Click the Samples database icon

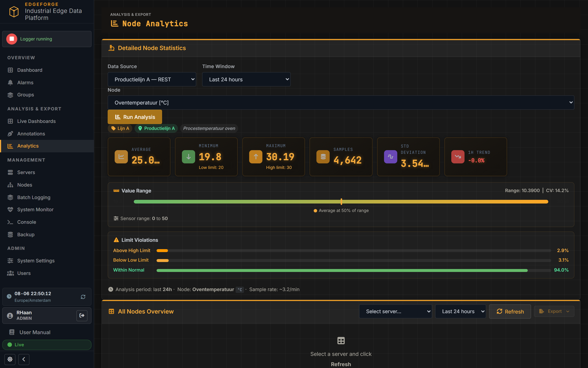tap(323, 157)
